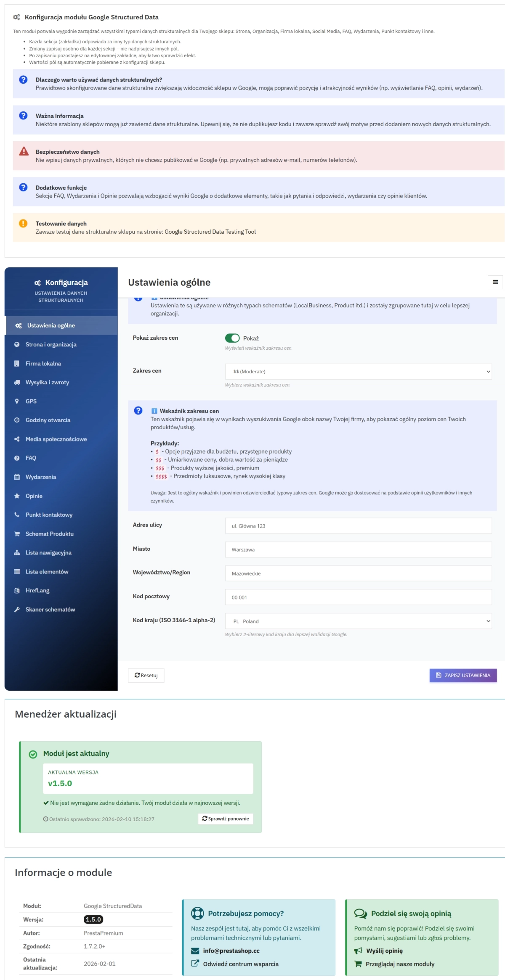Click the Schemat Produktu cart icon
505x980 pixels.
[x=17, y=534]
